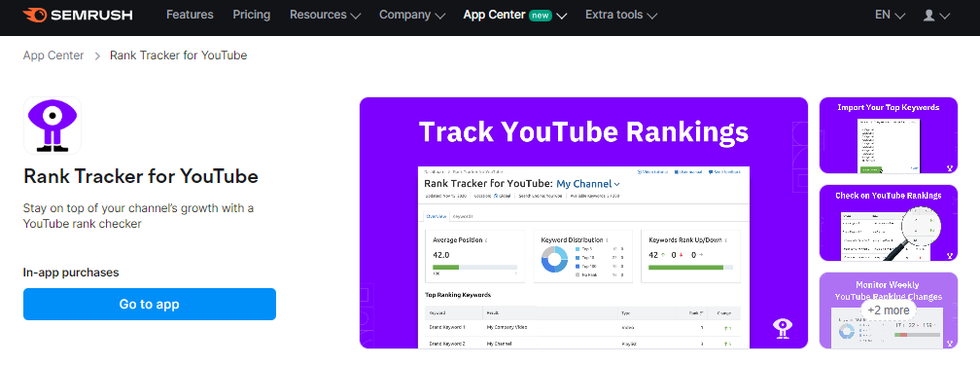Click Top Ranking Keywords heading in banner

458,294
